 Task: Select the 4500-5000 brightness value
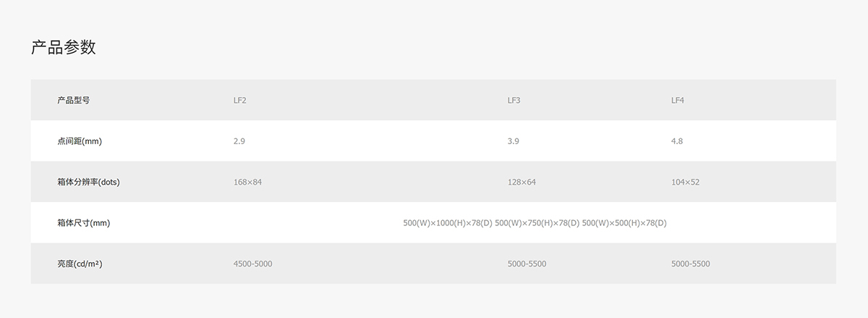point(252,264)
